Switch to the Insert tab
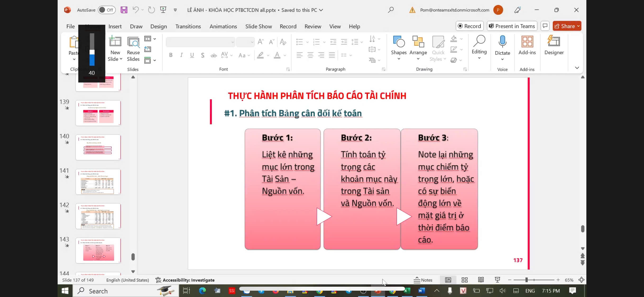The image size is (644, 297). 115,26
